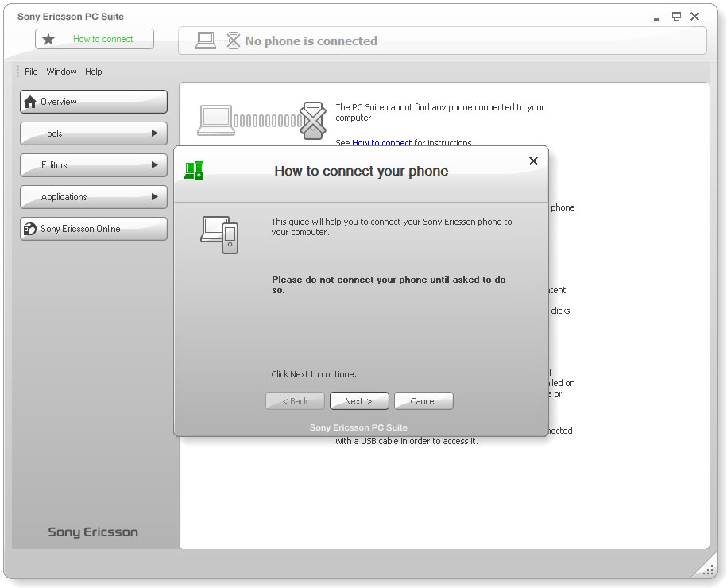Viewport: 727px width, 588px height.
Task: Click the How to connect button
Action: [x=95, y=39]
